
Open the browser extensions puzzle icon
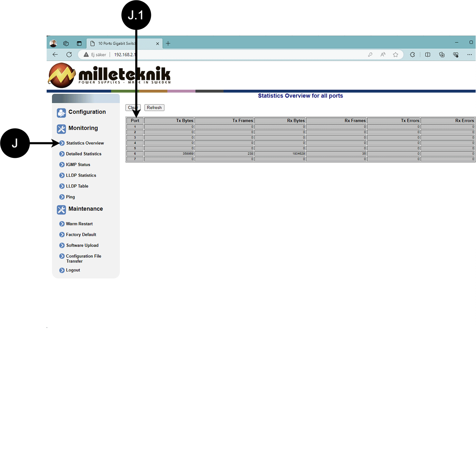(412, 55)
